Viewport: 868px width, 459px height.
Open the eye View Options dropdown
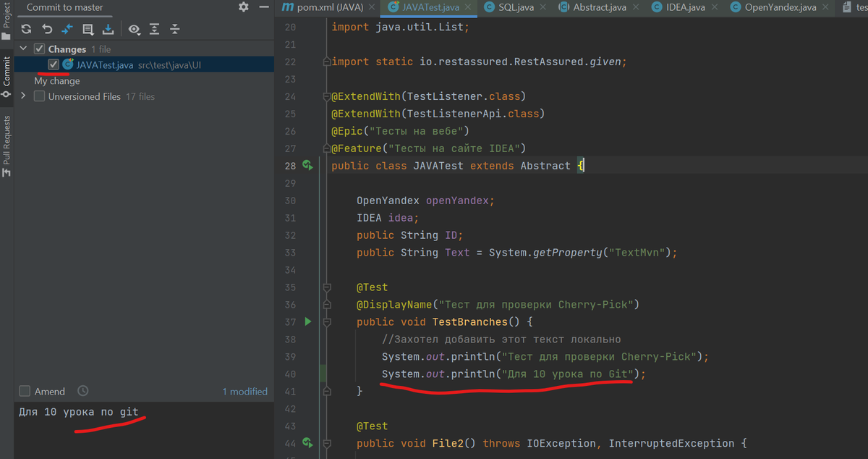click(134, 30)
